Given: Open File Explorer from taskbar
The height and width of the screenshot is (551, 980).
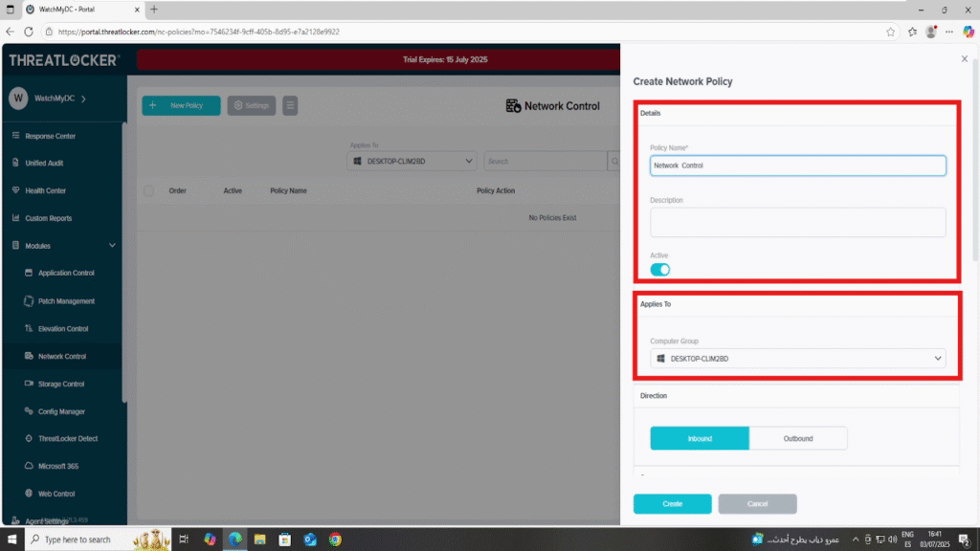Looking at the screenshot, I should click(x=260, y=540).
